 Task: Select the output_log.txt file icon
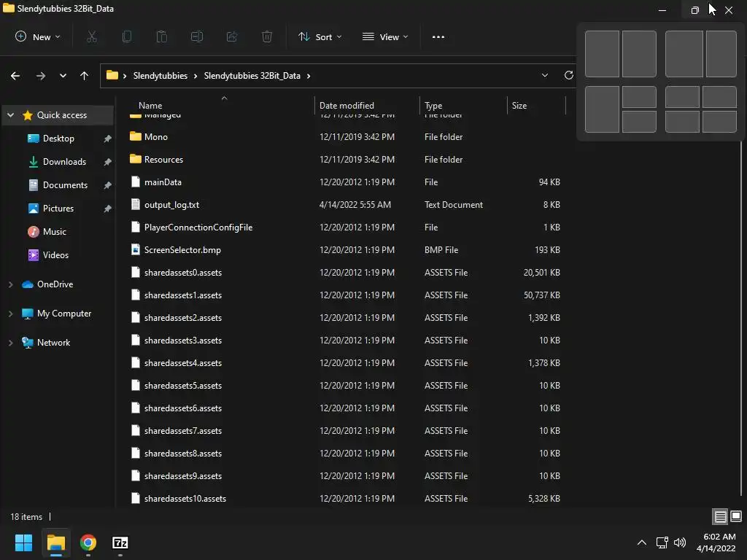click(x=136, y=204)
